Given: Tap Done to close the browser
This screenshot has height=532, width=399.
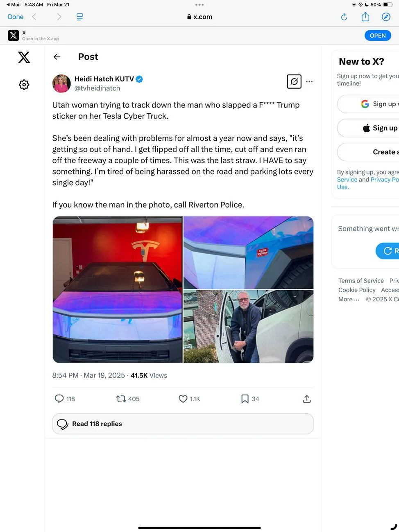Looking at the screenshot, I should click(x=16, y=17).
